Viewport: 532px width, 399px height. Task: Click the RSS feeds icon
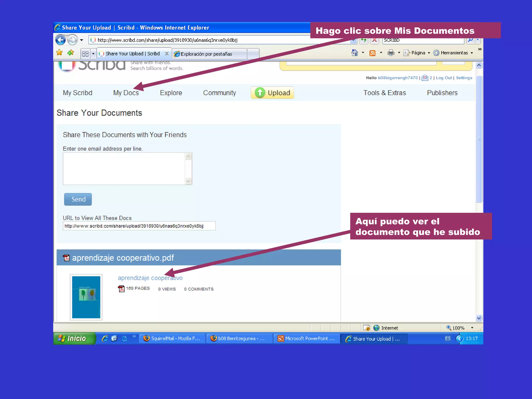click(373, 53)
